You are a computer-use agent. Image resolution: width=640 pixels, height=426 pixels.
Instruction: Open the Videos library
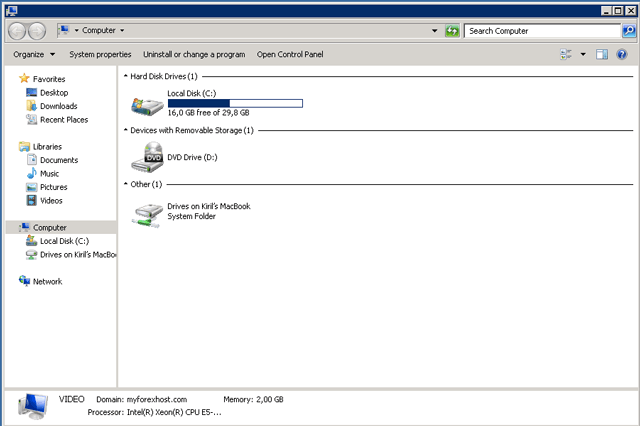[51, 200]
